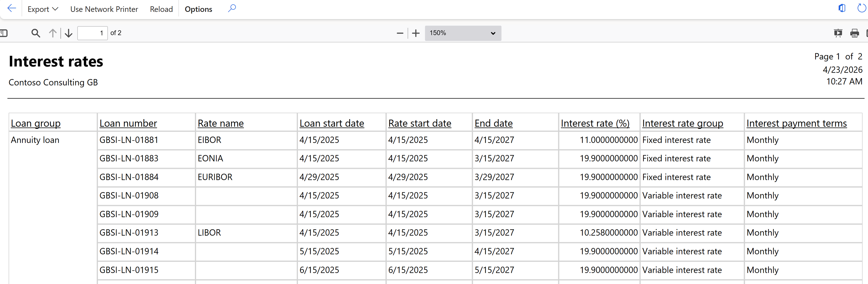868x284 pixels.
Task: Click Use Network Printer
Action: pyautogui.click(x=104, y=9)
